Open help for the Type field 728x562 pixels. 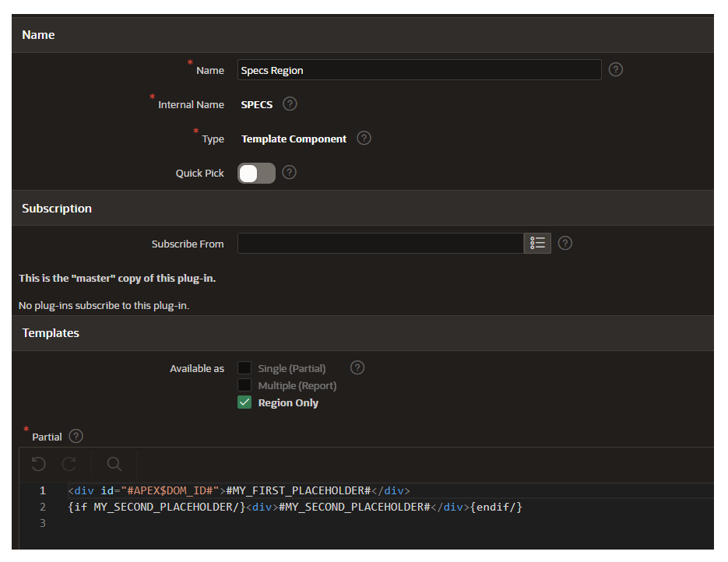[x=364, y=139]
